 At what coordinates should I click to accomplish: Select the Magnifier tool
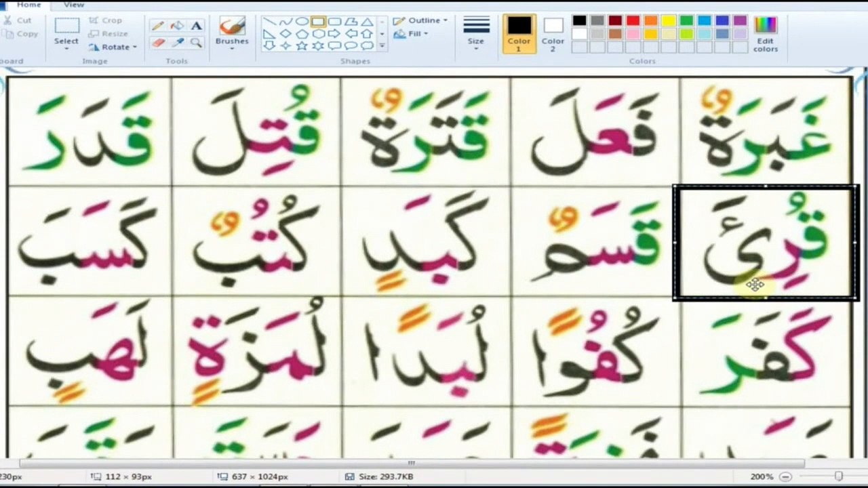[196, 43]
